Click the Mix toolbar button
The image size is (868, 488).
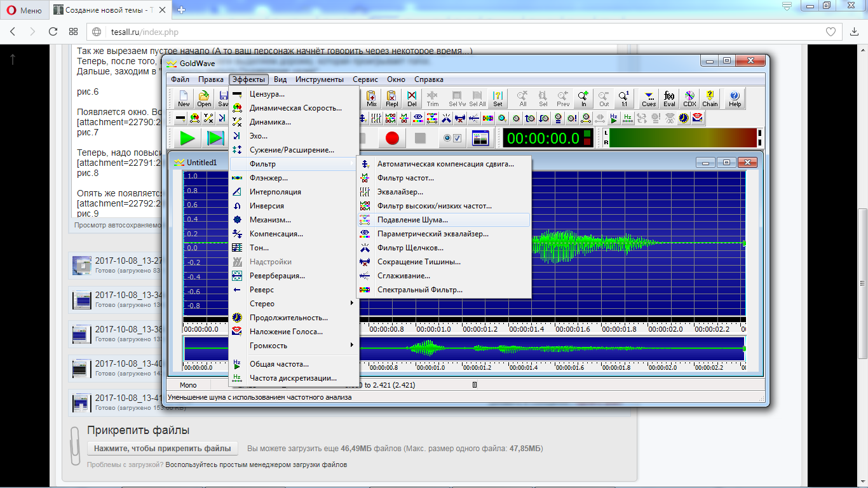point(372,98)
